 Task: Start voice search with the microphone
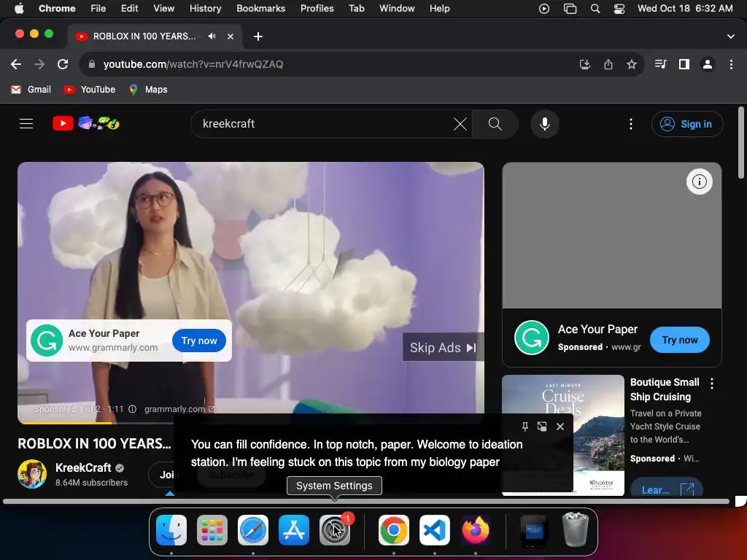coord(544,124)
